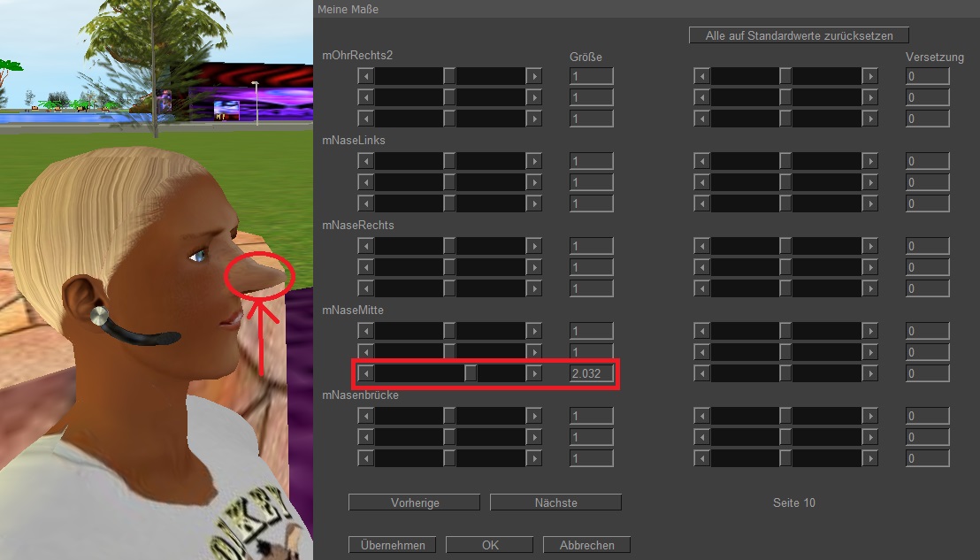Click the size field showing 2.032
Screen dimensions: 980x560
(x=591, y=373)
